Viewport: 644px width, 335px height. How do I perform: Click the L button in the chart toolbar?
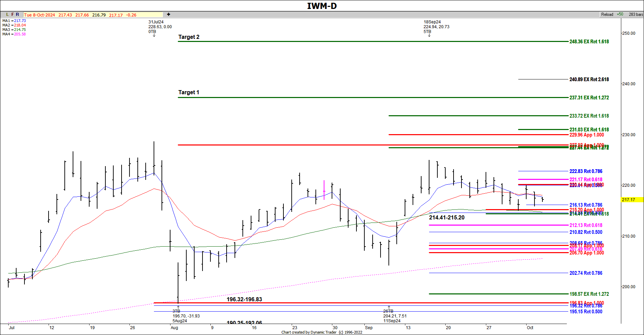[8, 14]
